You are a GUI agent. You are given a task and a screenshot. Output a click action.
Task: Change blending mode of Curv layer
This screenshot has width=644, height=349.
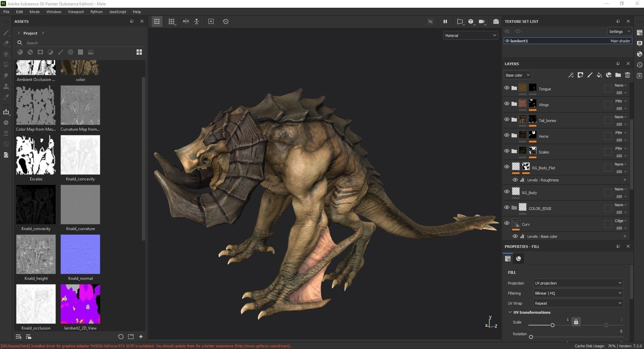tap(620, 221)
